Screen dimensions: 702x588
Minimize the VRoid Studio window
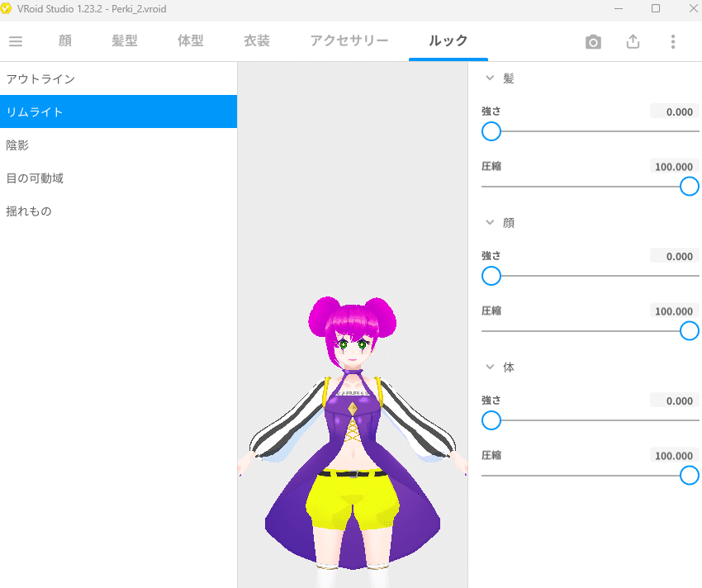click(619, 8)
